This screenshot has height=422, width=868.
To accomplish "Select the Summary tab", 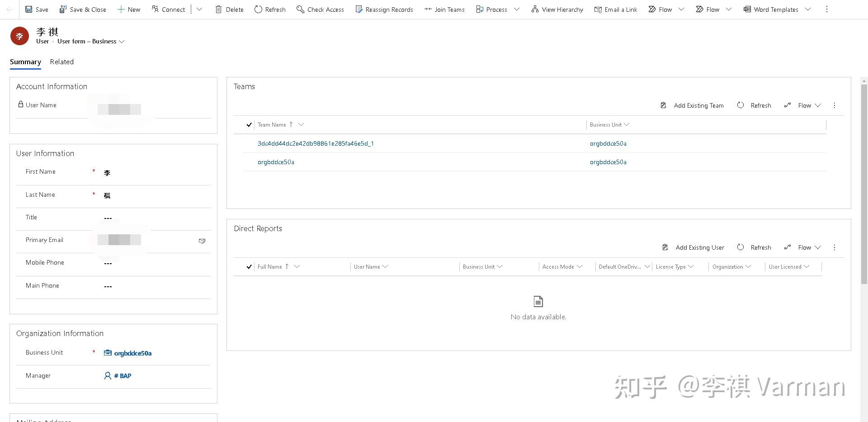I will point(25,62).
